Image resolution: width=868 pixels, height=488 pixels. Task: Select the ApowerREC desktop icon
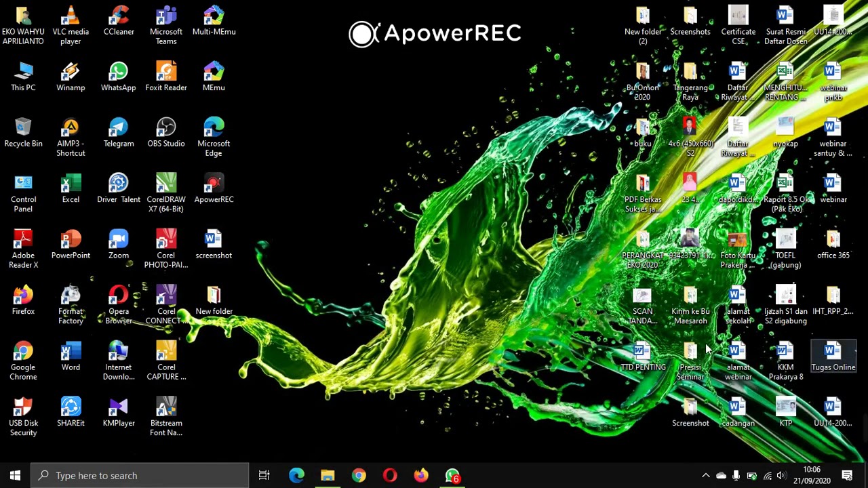click(x=214, y=188)
